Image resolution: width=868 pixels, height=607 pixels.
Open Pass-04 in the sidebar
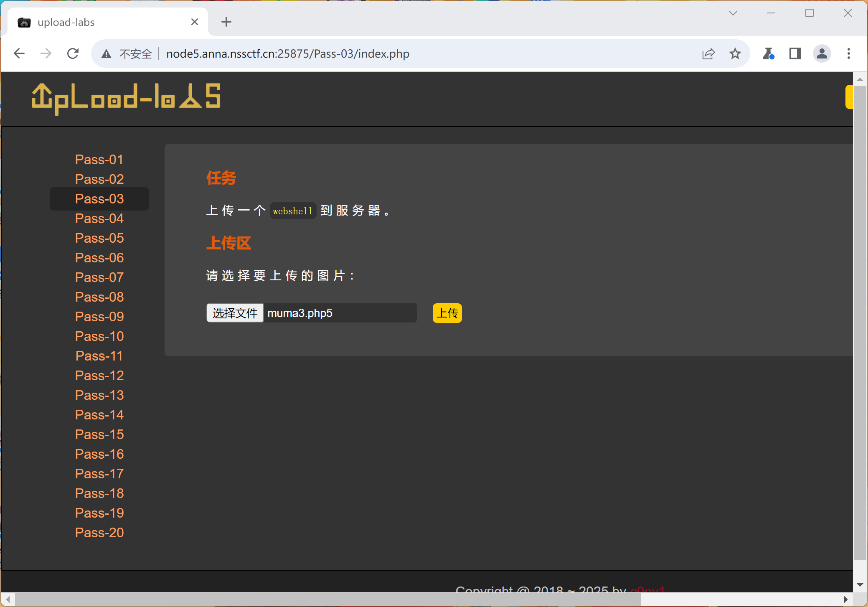[x=99, y=218]
